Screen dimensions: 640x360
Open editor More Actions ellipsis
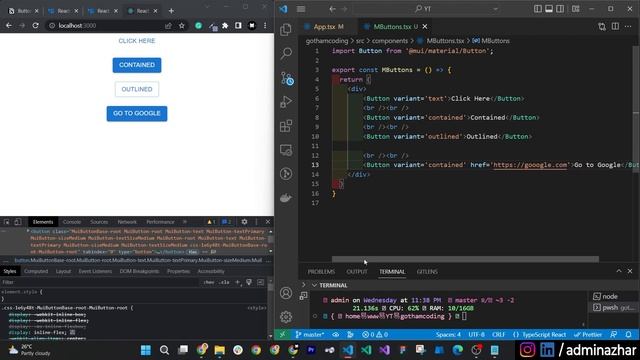tap(628, 27)
